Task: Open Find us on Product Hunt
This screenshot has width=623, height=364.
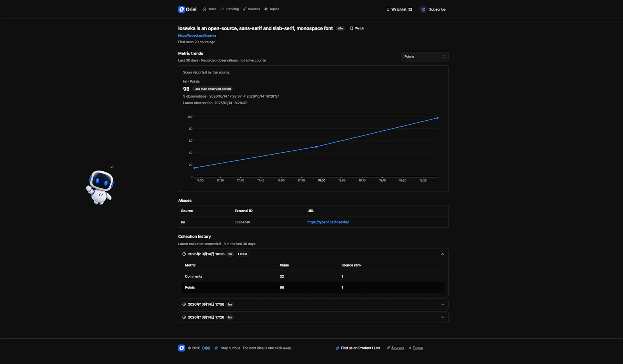Action: (x=357, y=348)
